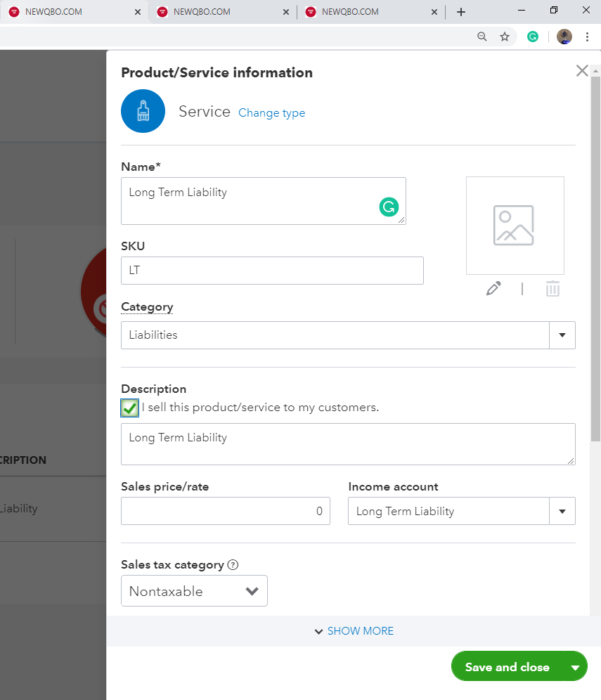Open Chrome three-dot menu

[588, 37]
